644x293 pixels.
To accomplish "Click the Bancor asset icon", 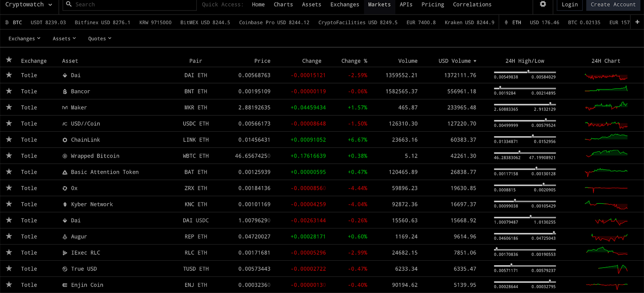I will pos(65,91).
